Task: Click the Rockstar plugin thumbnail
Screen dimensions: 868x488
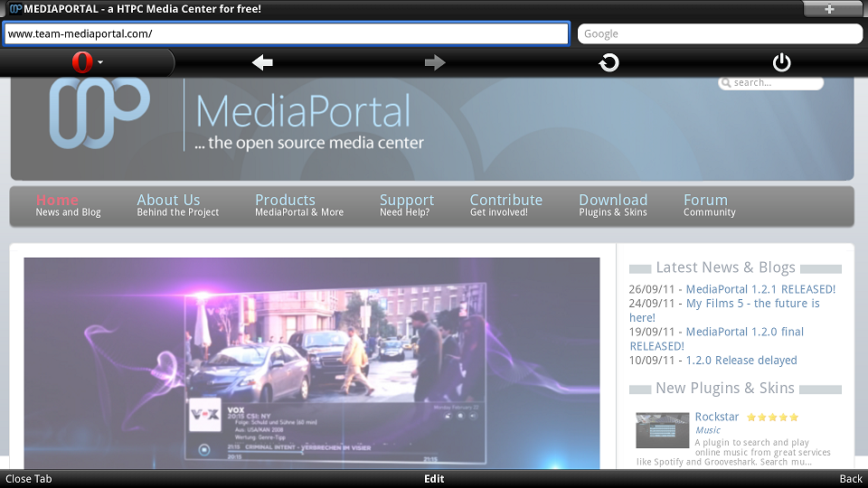Action: coord(662,430)
